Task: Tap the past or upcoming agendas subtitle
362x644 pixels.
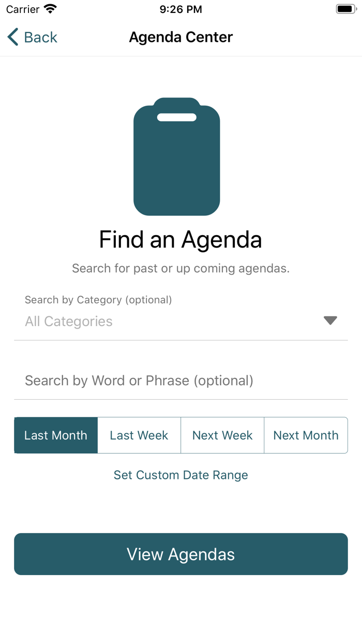Action: click(x=180, y=268)
